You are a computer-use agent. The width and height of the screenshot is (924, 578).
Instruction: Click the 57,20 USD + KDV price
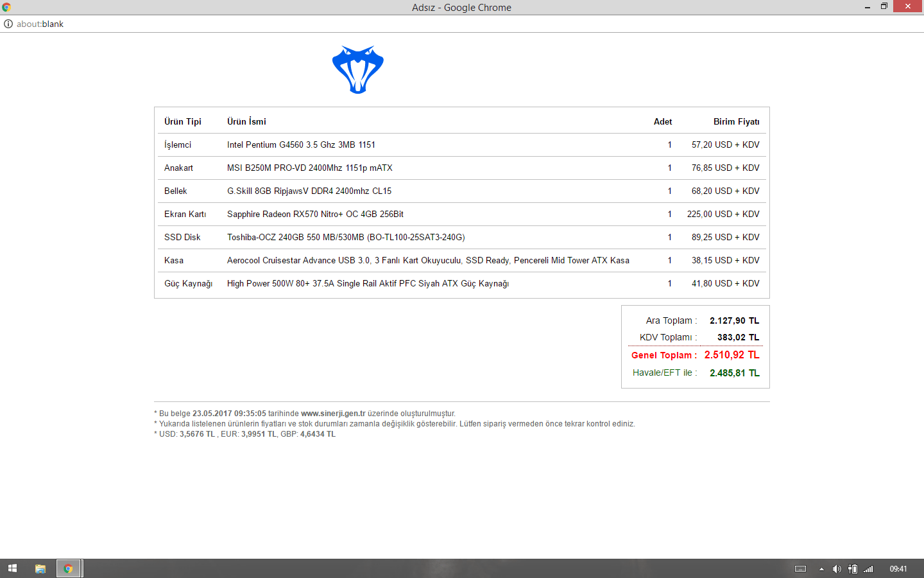[726, 144]
